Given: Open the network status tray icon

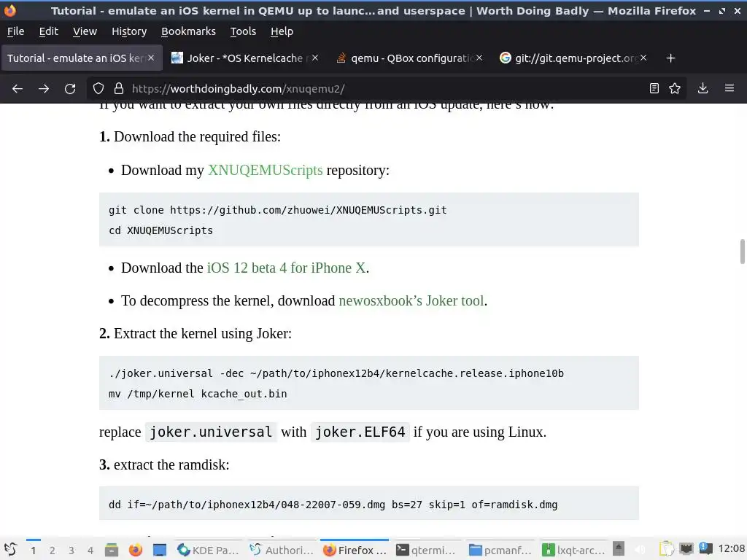Looking at the screenshot, I should click(686, 548).
